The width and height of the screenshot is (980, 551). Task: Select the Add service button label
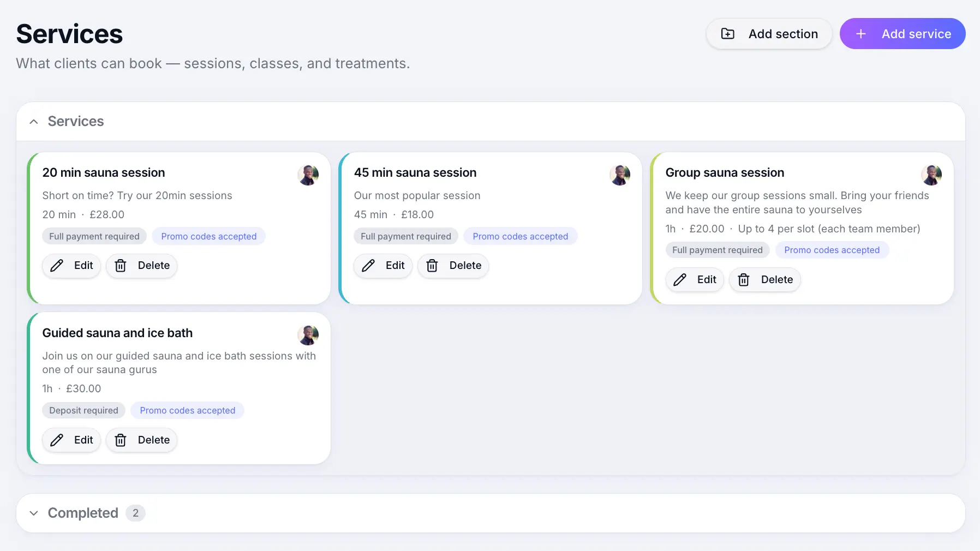tap(916, 34)
